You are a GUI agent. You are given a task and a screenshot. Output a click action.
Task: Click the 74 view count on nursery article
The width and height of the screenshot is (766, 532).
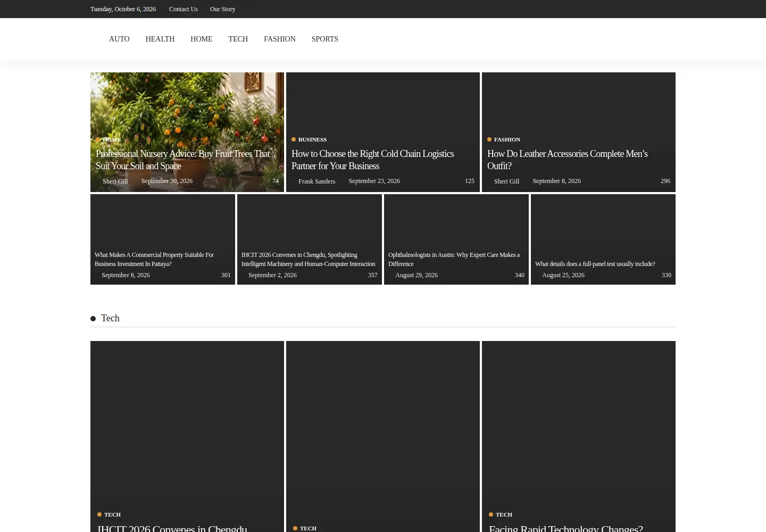click(x=275, y=181)
